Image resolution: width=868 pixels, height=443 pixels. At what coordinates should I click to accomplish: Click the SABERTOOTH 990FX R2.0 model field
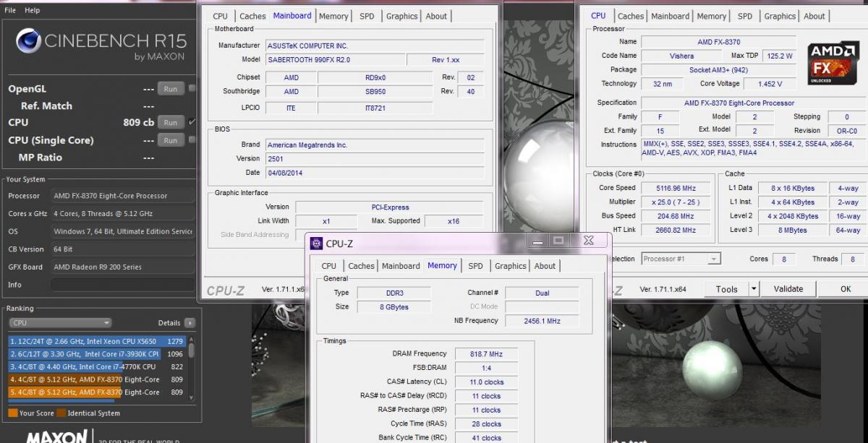[x=334, y=60]
